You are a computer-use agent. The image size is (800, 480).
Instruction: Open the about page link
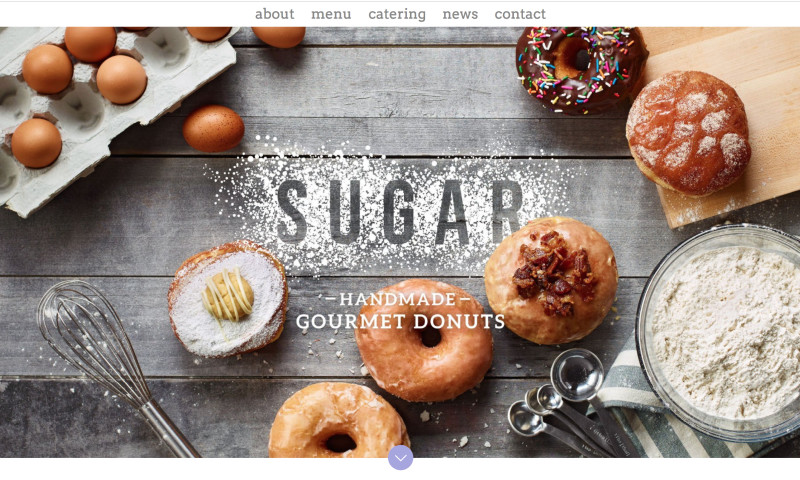274,14
